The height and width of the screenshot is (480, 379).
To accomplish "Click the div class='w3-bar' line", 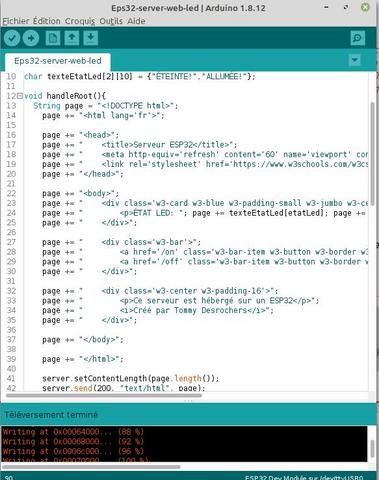I will (x=121, y=242).
